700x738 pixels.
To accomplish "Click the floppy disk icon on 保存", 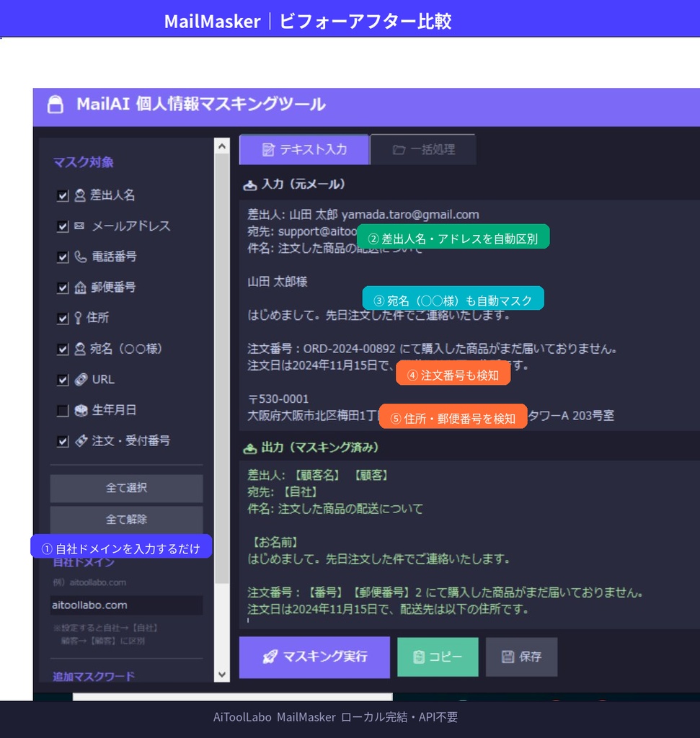I will click(x=507, y=657).
